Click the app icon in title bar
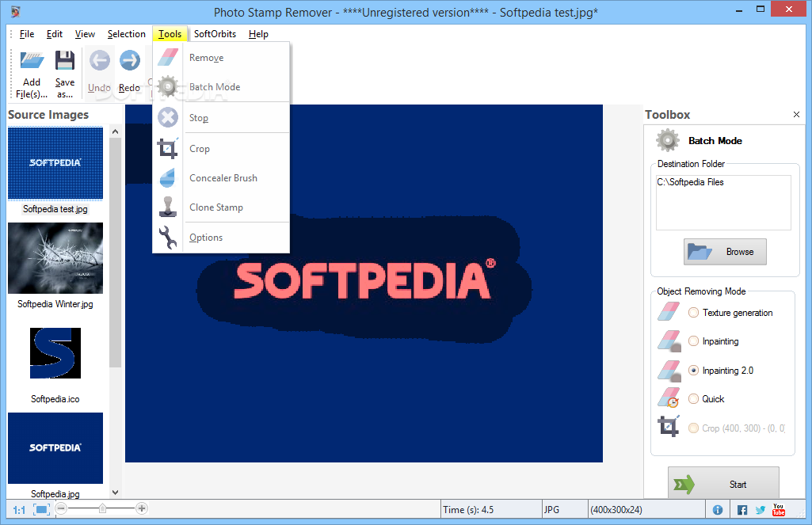This screenshot has height=525, width=812. tap(16, 11)
